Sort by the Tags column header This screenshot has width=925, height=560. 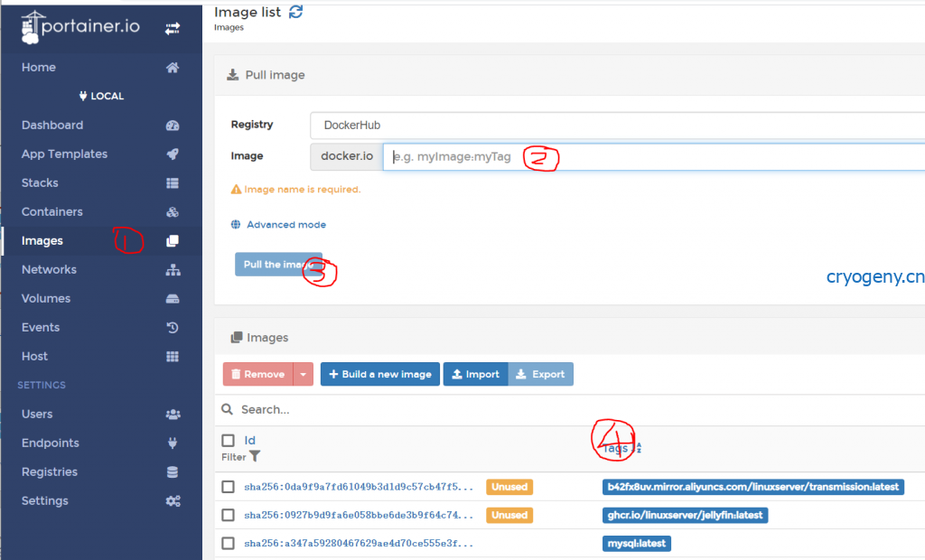click(x=615, y=449)
